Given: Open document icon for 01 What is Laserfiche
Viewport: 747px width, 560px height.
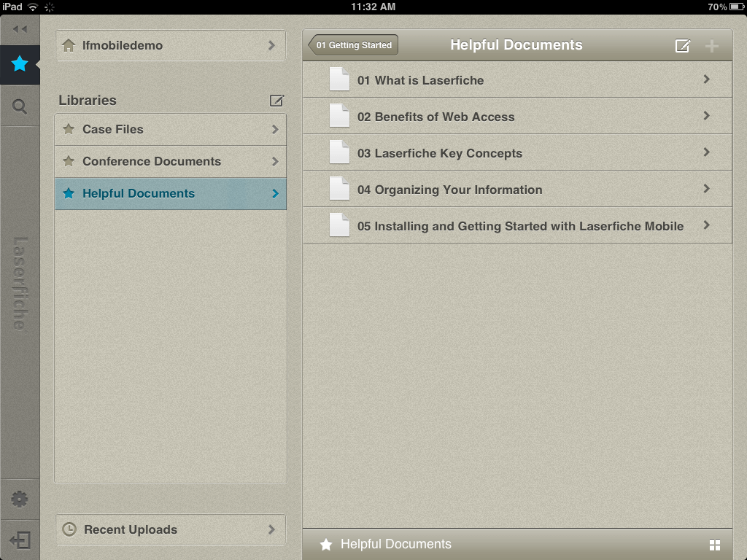Looking at the screenshot, I should click(340, 79).
